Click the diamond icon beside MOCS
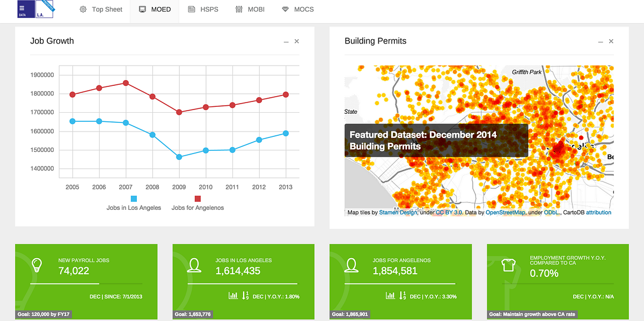Viewport: 644px width, 321px height. coord(285,9)
